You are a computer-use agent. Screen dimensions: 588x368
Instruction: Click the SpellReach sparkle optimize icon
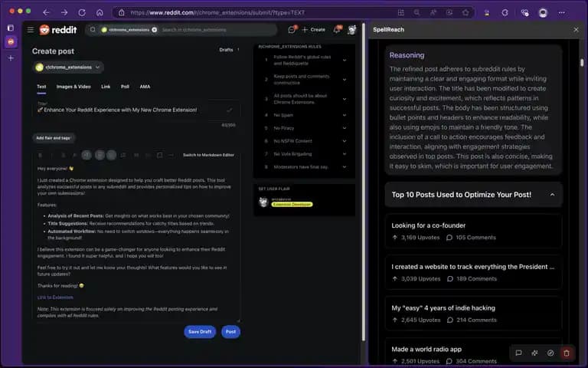click(x=534, y=353)
